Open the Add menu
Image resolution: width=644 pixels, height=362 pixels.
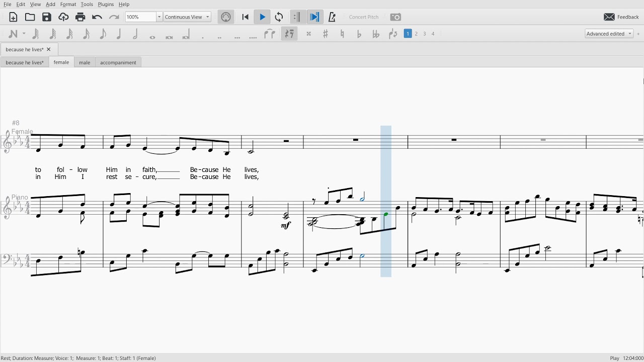pyautogui.click(x=50, y=4)
